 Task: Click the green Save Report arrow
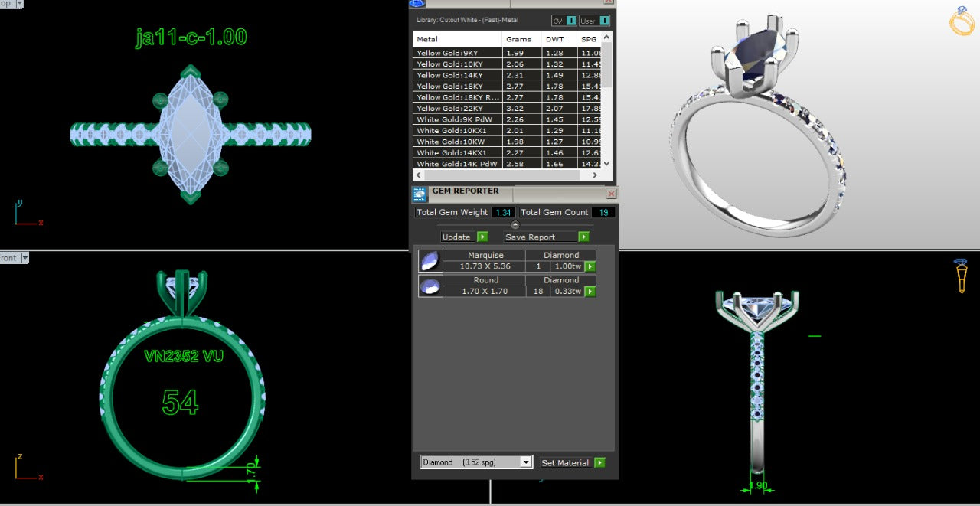(x=583, y=237)
